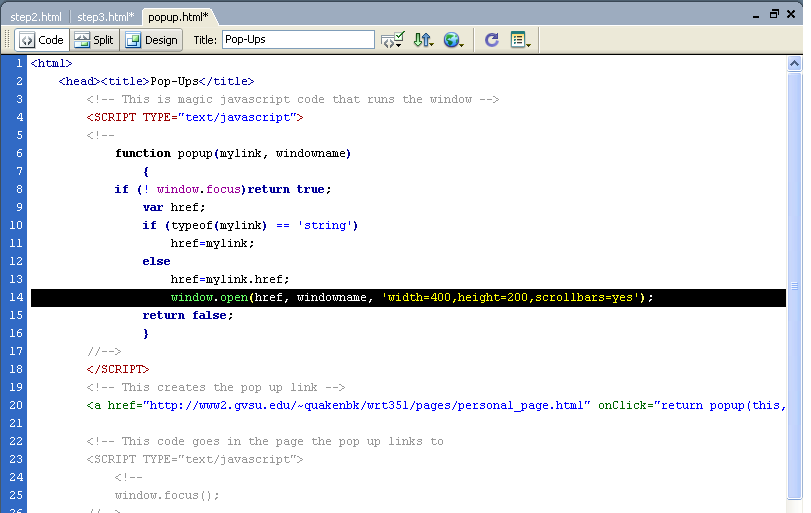
Task: Click the vertical scrollbar thumb
Action: click(x=794, y=286)
